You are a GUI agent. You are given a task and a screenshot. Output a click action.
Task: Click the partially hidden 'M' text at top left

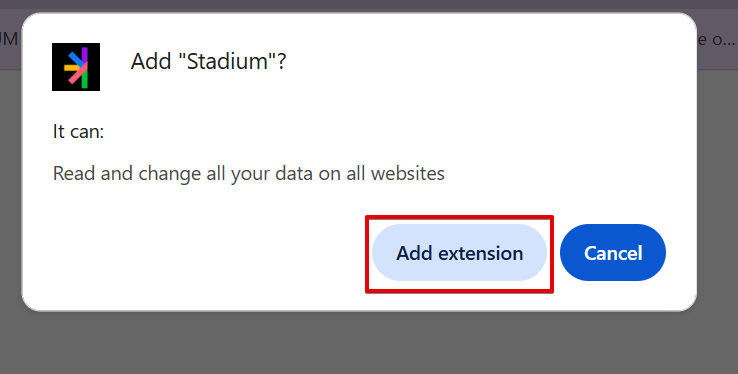[9, 40]
